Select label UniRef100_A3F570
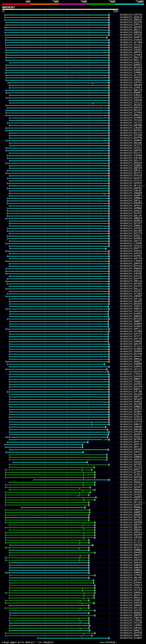Screen dimensions: 146x644 pos(131,82)
